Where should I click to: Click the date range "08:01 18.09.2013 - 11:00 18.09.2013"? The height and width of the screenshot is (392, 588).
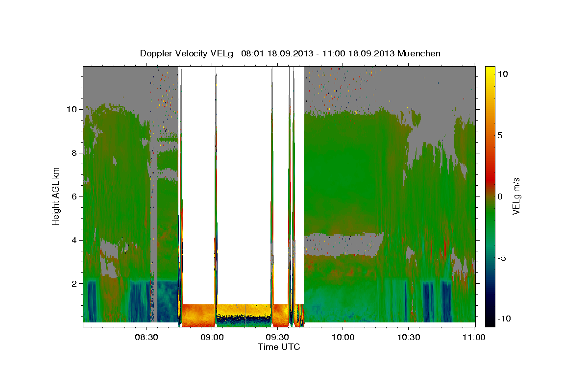pos(318,53)
